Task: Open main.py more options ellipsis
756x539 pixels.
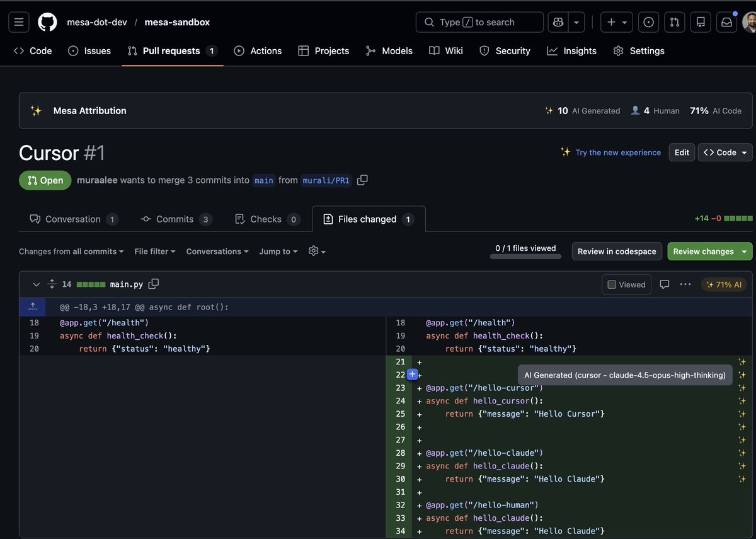Action: (685, 284)
